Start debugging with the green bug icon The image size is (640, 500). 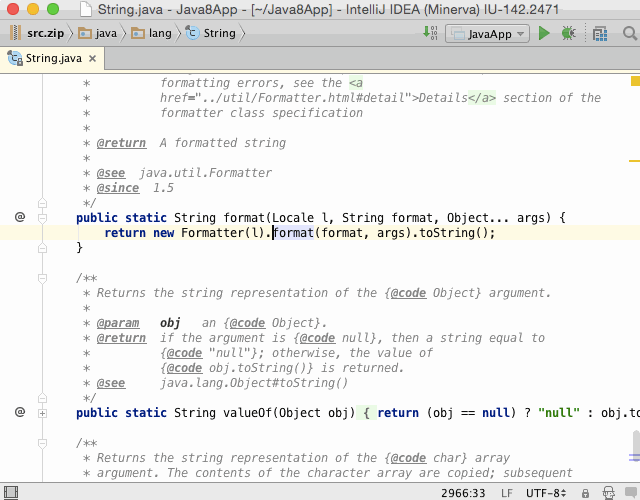click(x=568, y=33)
